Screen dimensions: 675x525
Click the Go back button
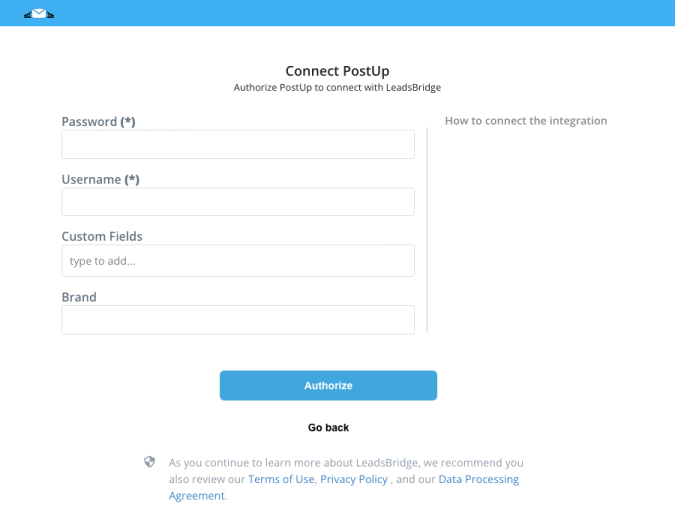[328, 427]
